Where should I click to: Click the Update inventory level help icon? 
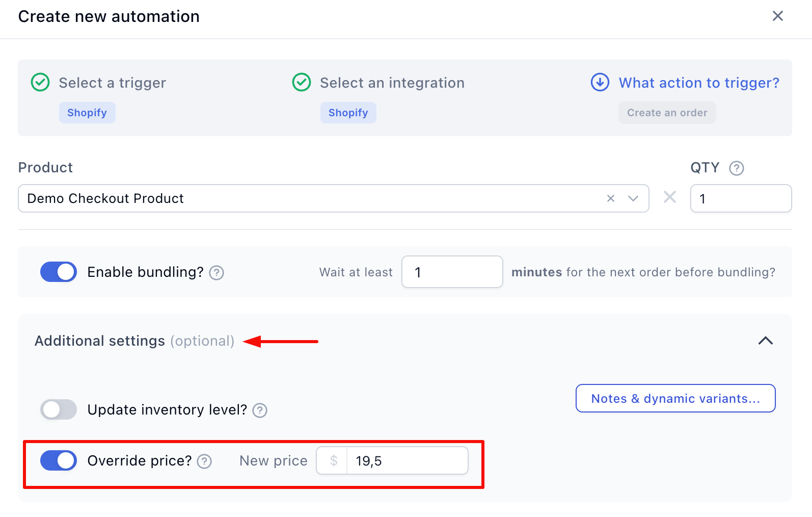[260, 410]
